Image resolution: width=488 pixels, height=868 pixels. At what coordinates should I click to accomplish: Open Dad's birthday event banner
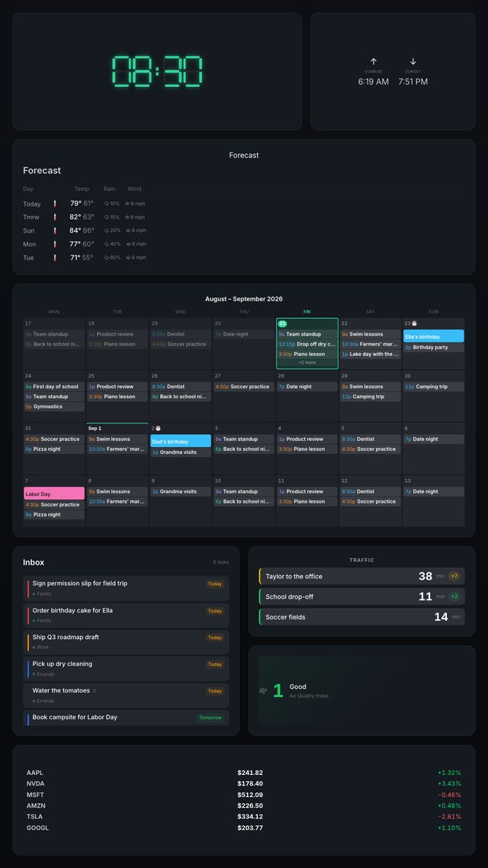pyautogui.click(x=181, y=441)
